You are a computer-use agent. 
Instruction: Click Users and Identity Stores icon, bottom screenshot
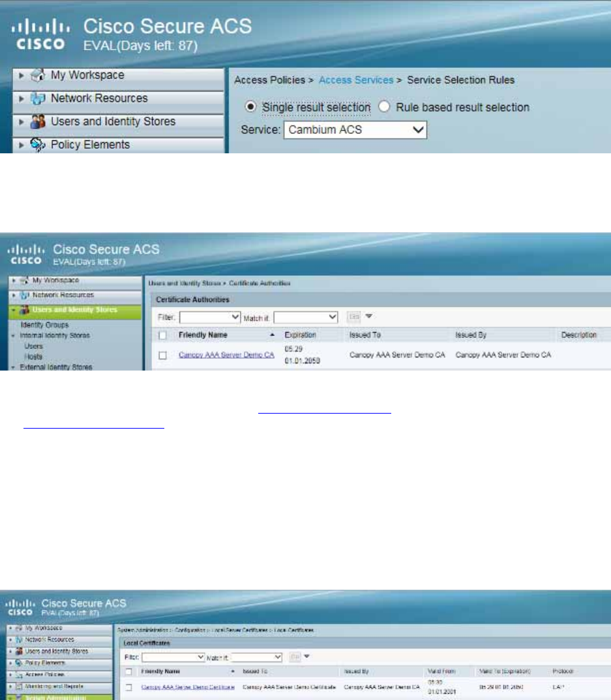[19, 651]
